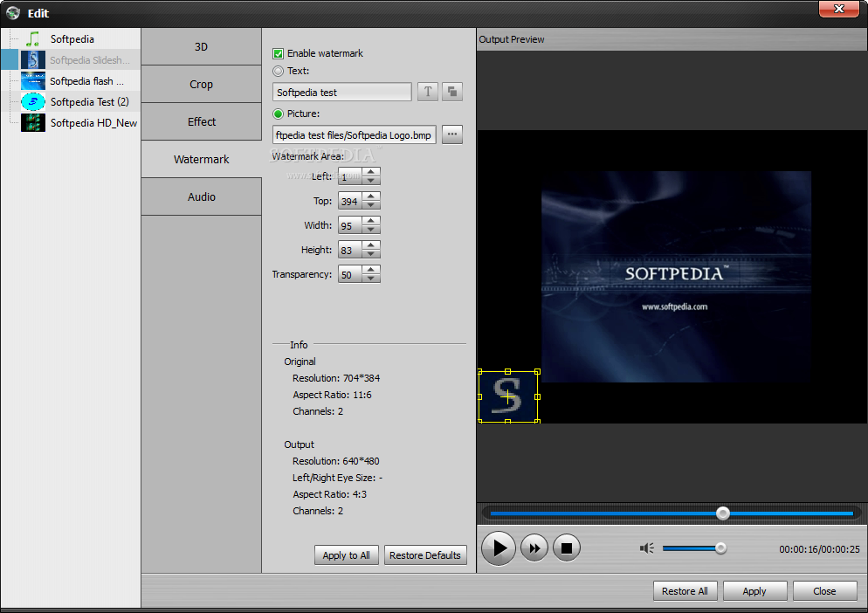Click the Height value field showing 83
This screenshot has width=868, height=613.
point(350,250)
